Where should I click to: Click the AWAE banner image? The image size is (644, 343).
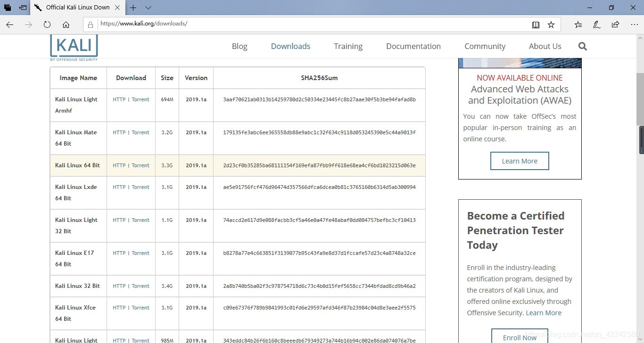pyautogui.click(x=520, y=63)
